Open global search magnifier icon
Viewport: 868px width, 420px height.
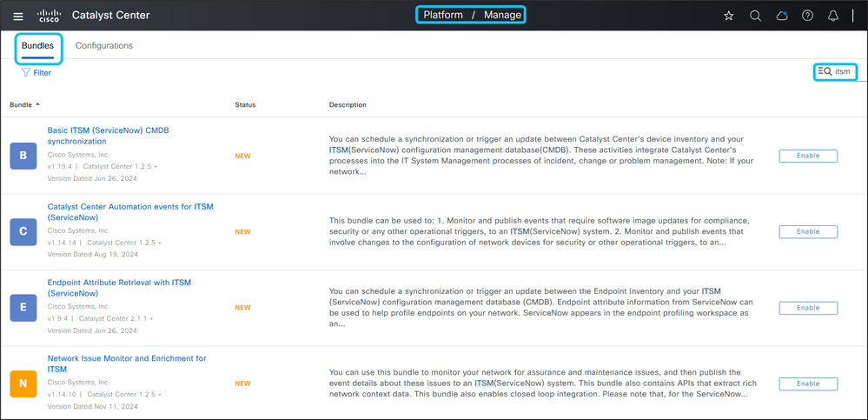(755, 16)
